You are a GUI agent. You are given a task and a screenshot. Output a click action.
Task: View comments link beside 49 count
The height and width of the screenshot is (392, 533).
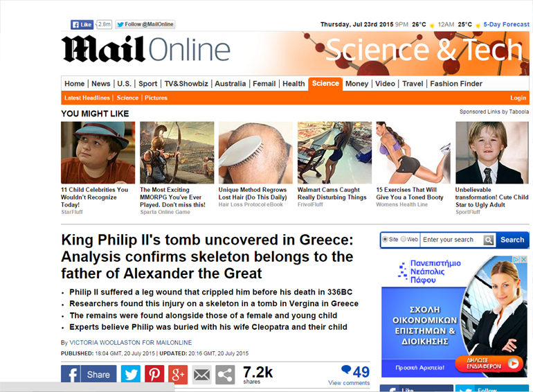point(349,383)
